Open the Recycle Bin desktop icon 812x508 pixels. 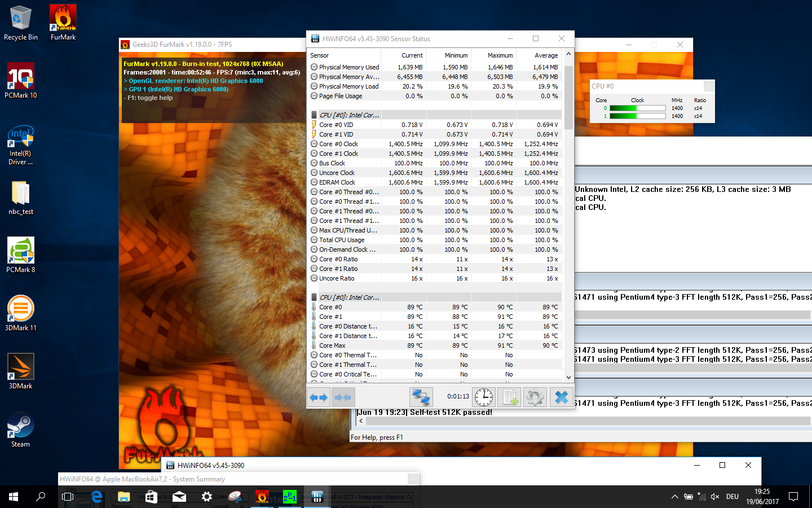tap(21, 23)
